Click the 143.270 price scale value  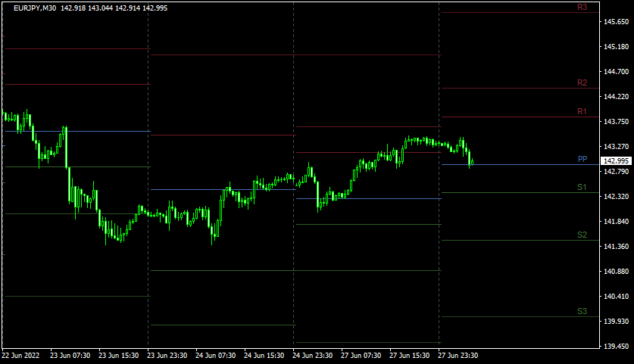(617, 147)
